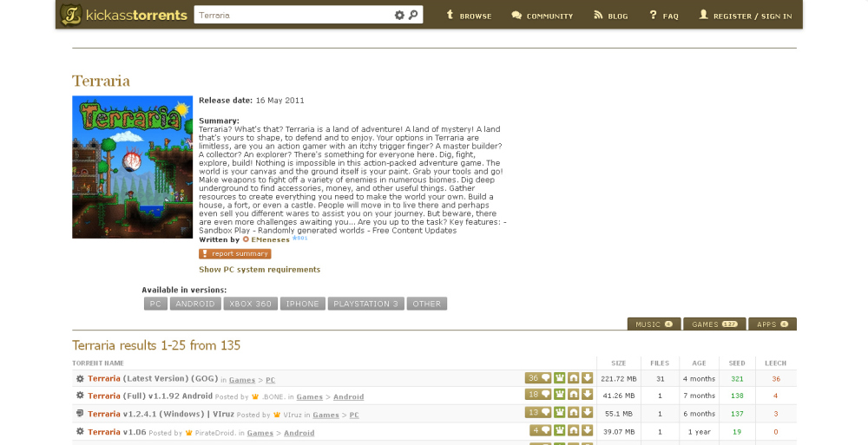
Task: Open PC category link in VIruz row
Action: [x=354, y=416]
